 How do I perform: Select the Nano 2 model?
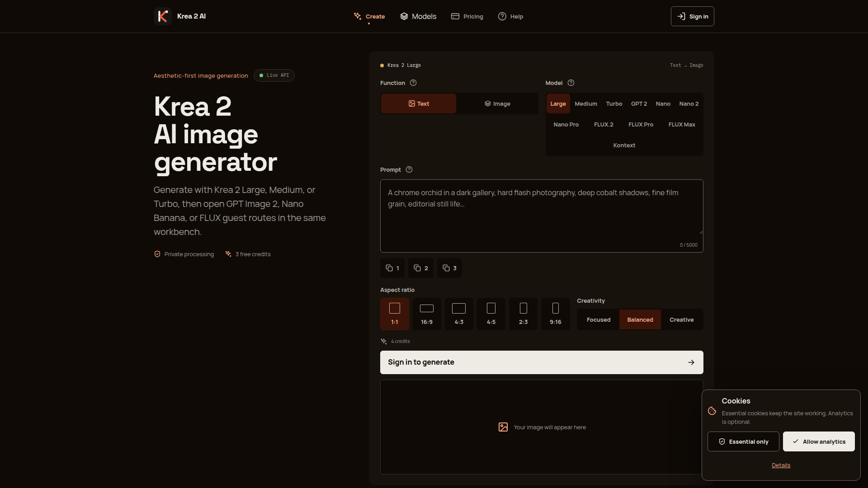(689, 103)
